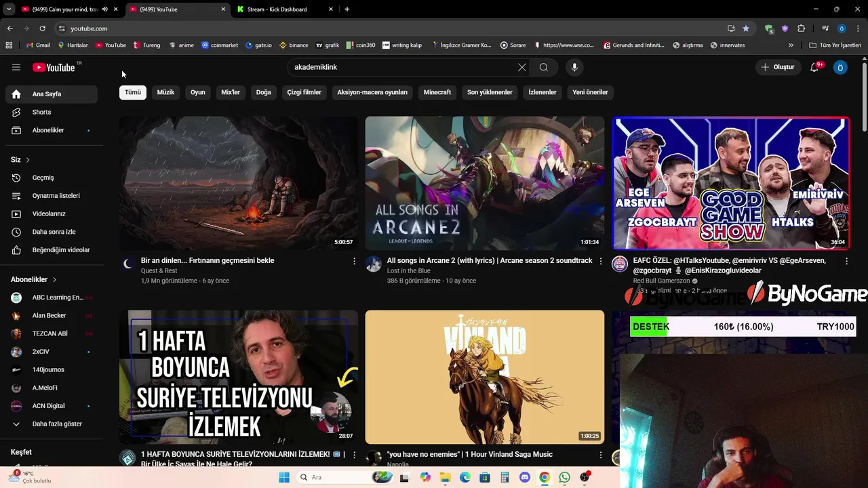This screenshot has width=868, height=488.
Task: Show more bookmarks with the chevron
Action: click(x=791, y=45)
